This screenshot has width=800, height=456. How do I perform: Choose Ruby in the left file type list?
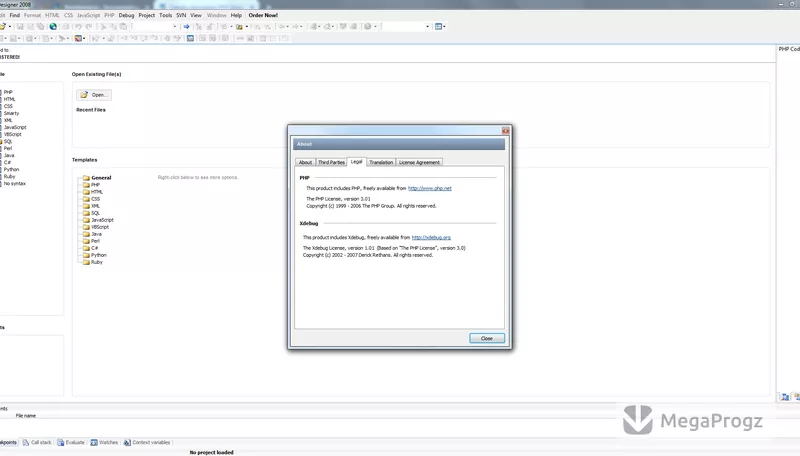tap(8, 176)
